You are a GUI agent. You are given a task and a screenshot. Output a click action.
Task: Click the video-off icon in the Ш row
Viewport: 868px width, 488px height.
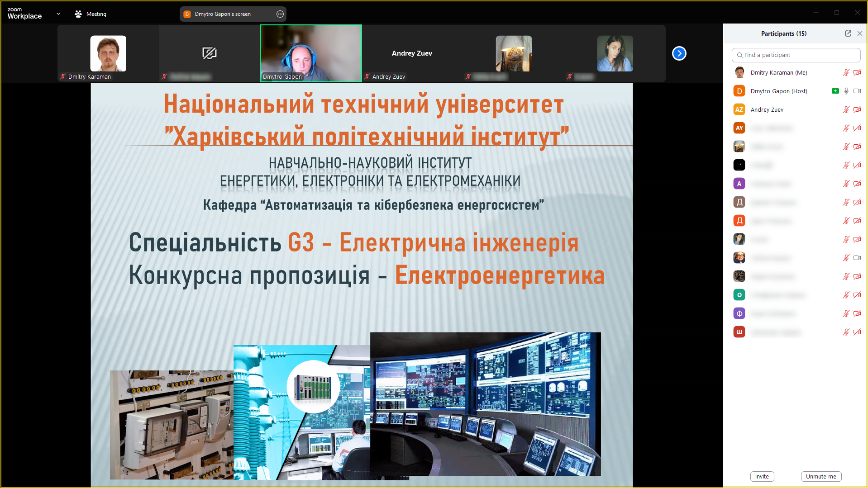[857, 332]
